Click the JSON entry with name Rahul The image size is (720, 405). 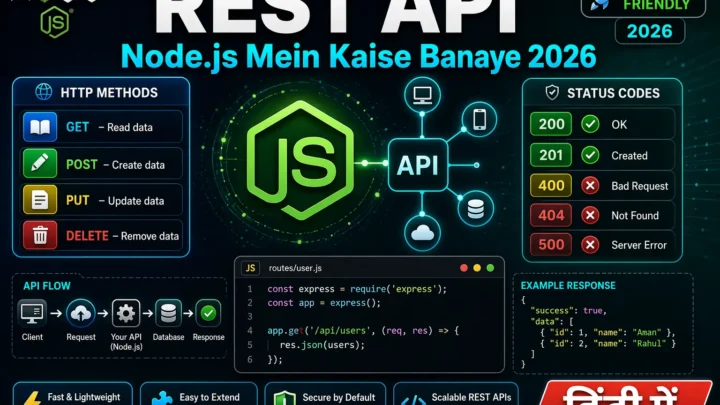[608, 343]
